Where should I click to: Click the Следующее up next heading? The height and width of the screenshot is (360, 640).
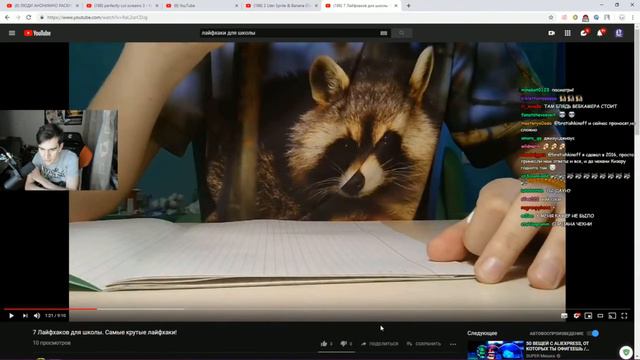point(482,333)
